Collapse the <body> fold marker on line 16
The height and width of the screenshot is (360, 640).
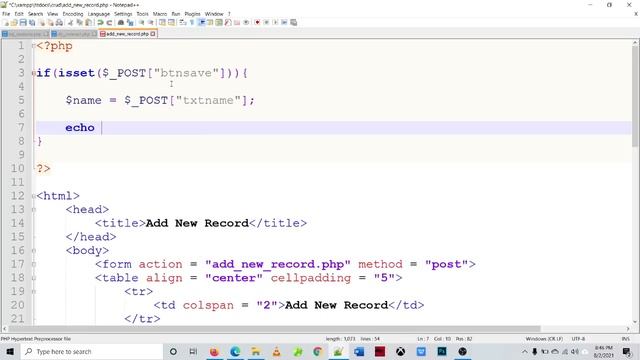[x=33, y=251]
